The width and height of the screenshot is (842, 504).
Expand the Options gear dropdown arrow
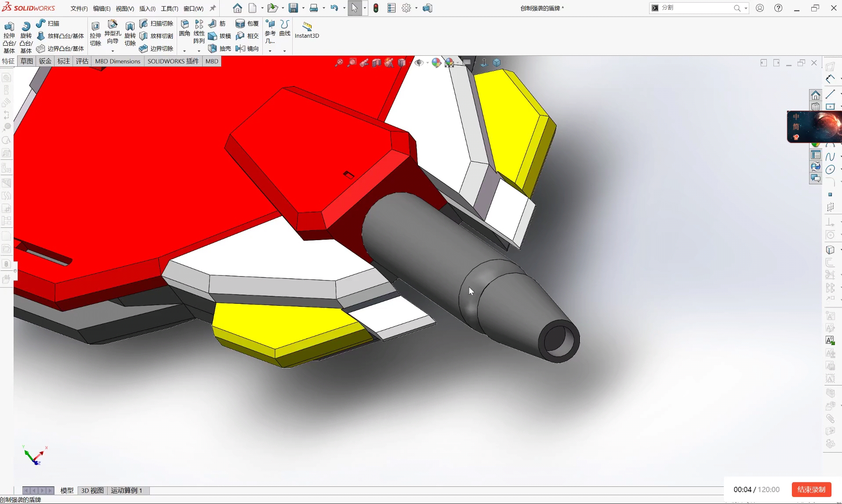[416, 8]
